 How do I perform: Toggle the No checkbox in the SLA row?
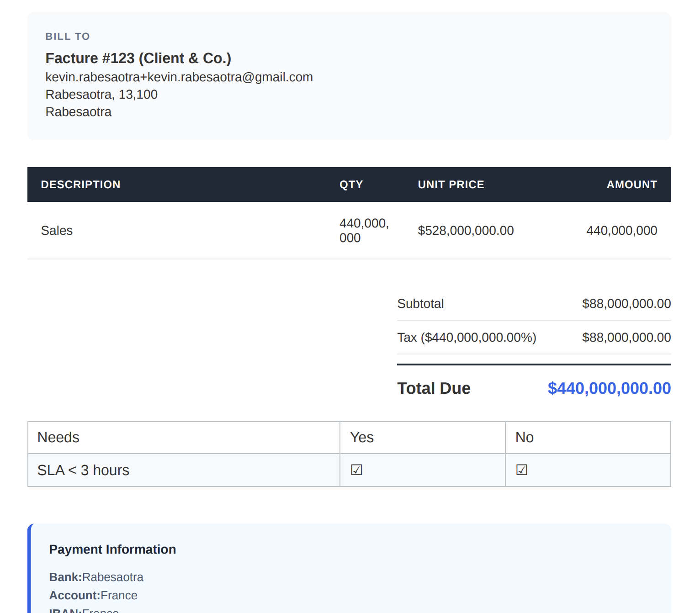[x=522, y=470]
